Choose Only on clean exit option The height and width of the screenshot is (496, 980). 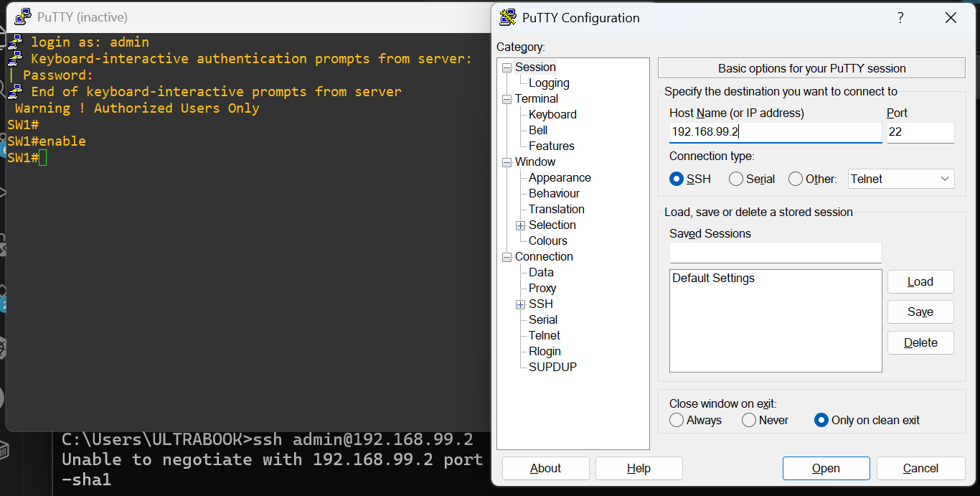pyautogui.click(x=821, y=421)
